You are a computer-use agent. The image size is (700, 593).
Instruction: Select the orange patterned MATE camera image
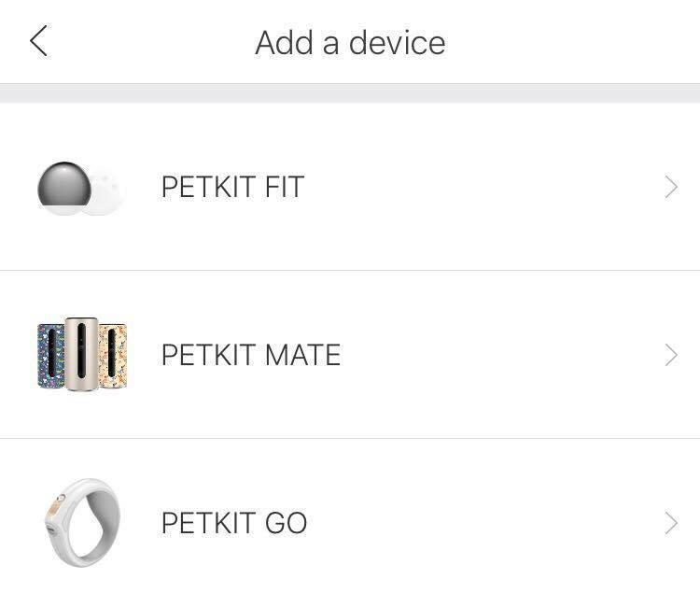pos(113,356)
